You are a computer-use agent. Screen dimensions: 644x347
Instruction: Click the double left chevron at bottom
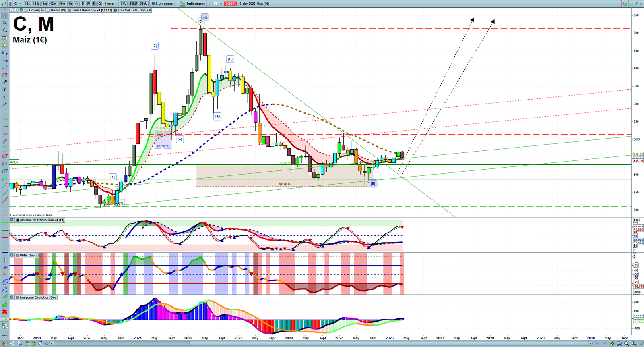click(x=47, y=344)
